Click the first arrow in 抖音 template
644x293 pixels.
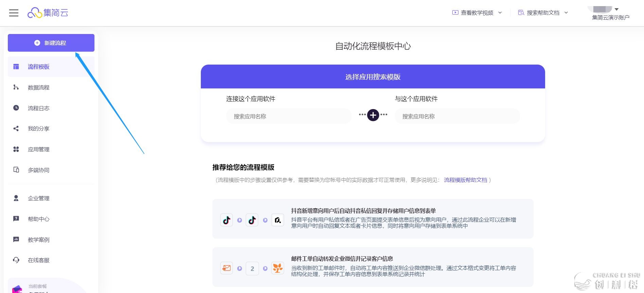[x=240, y=220]
